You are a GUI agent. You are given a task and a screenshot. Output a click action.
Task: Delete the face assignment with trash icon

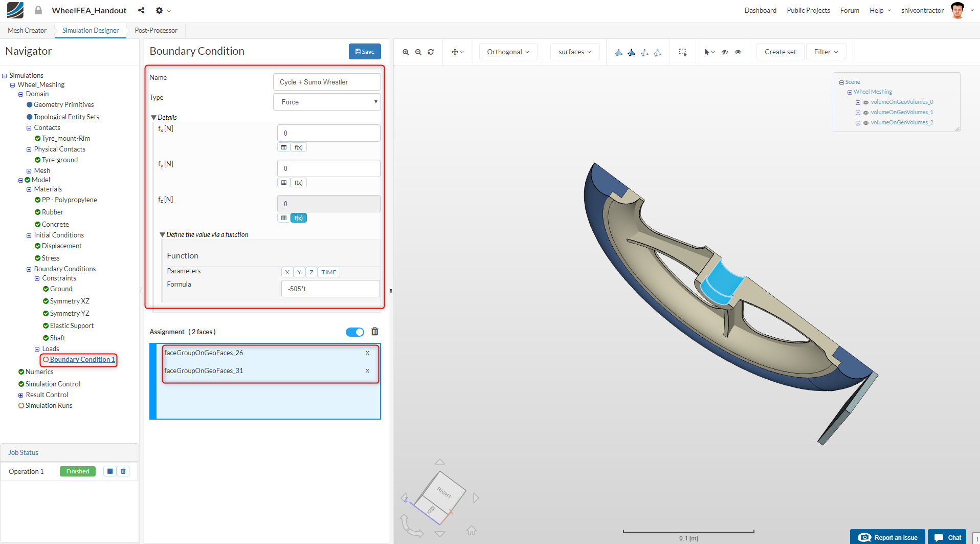(x=375, y=332)
